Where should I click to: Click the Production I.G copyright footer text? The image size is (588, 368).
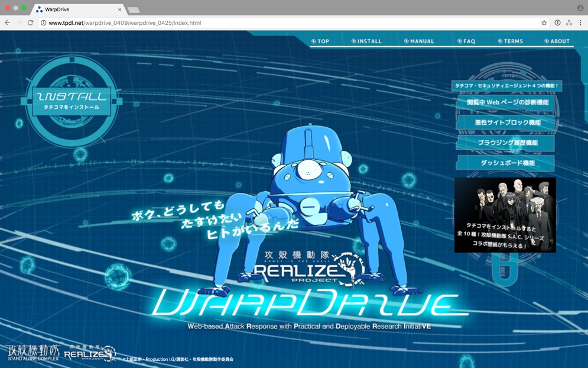click(x=178, y=359)
